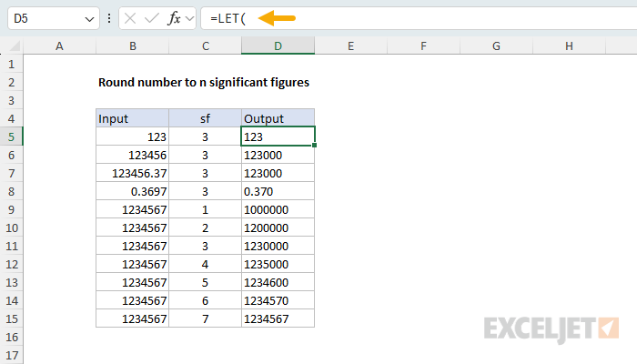
Task: Select sf cell with value 2
Action: point(205,227)
